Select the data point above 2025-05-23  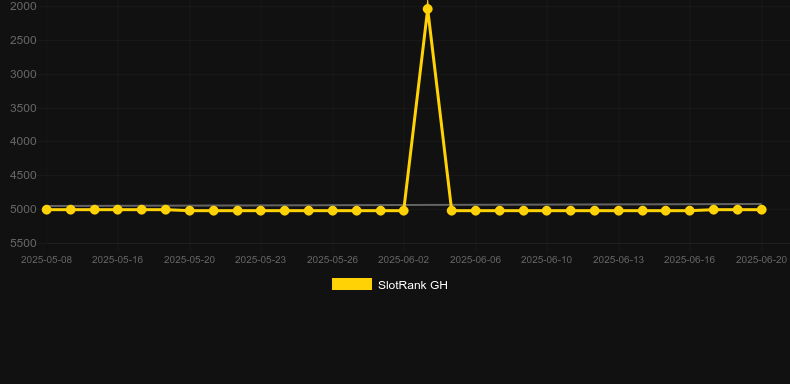(x=260, y=211)
